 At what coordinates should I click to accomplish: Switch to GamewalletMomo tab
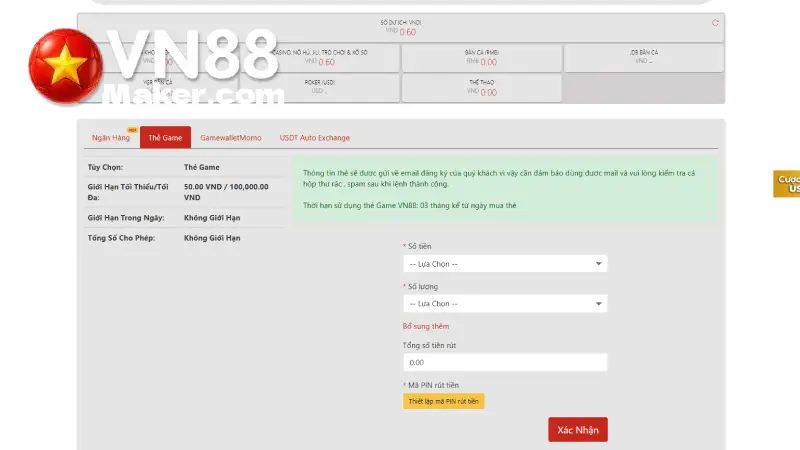[231, 138]
